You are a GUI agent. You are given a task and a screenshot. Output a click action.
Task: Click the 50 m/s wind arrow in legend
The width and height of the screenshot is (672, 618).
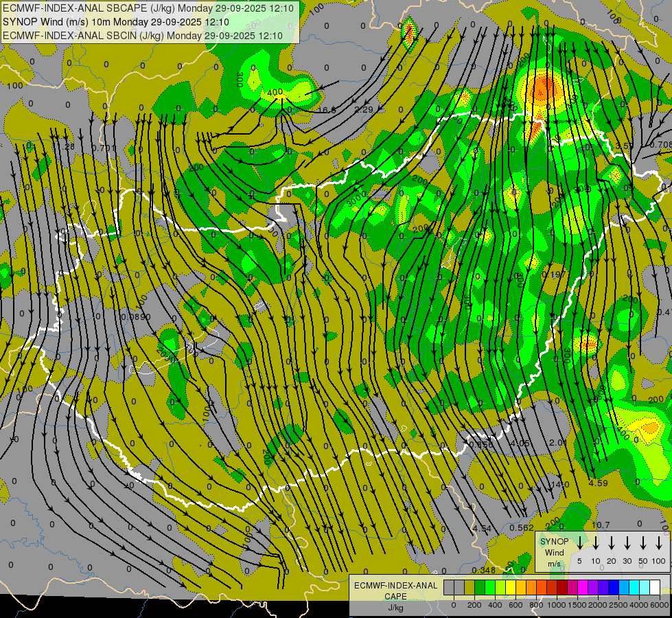coord(643,543)
